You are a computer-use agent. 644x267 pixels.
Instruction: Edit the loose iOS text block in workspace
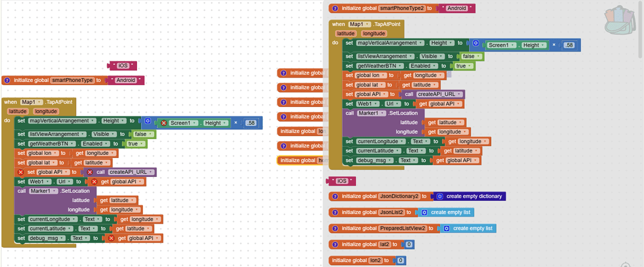(123, 66)
